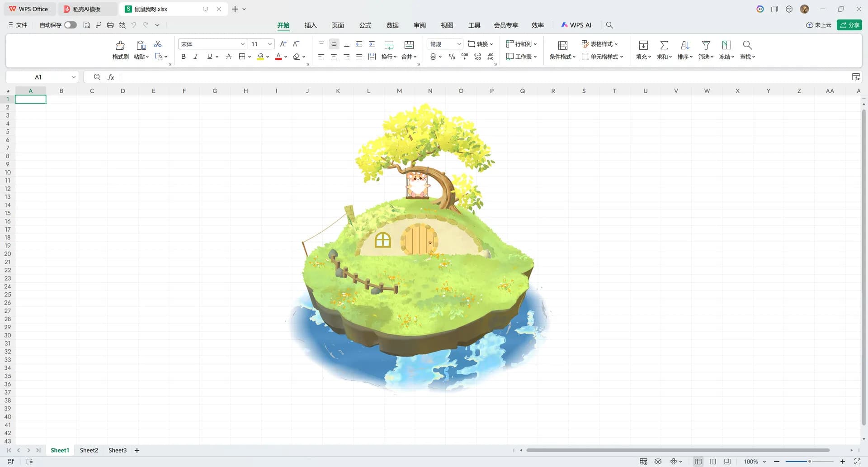Viewport: 868px width, 467px height.
Task: Click the Sort (排序) icon
Action: point(684,45)
